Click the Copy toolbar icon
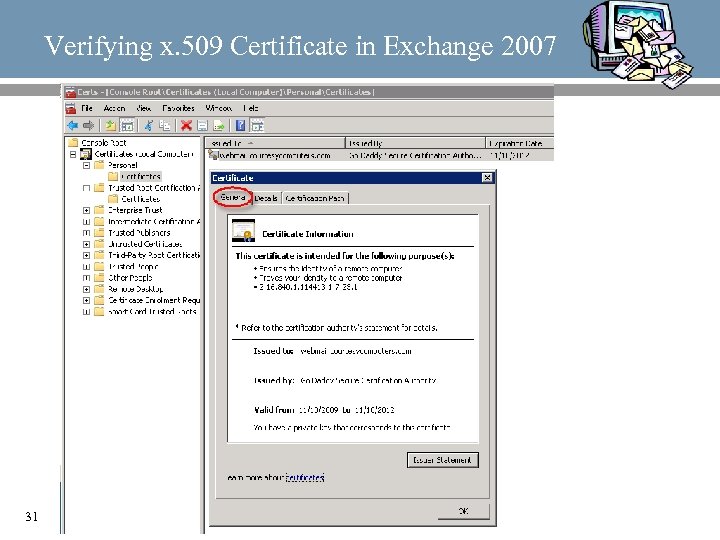The height and width of the screenshot is (540, 720). (x=164, y=125)
